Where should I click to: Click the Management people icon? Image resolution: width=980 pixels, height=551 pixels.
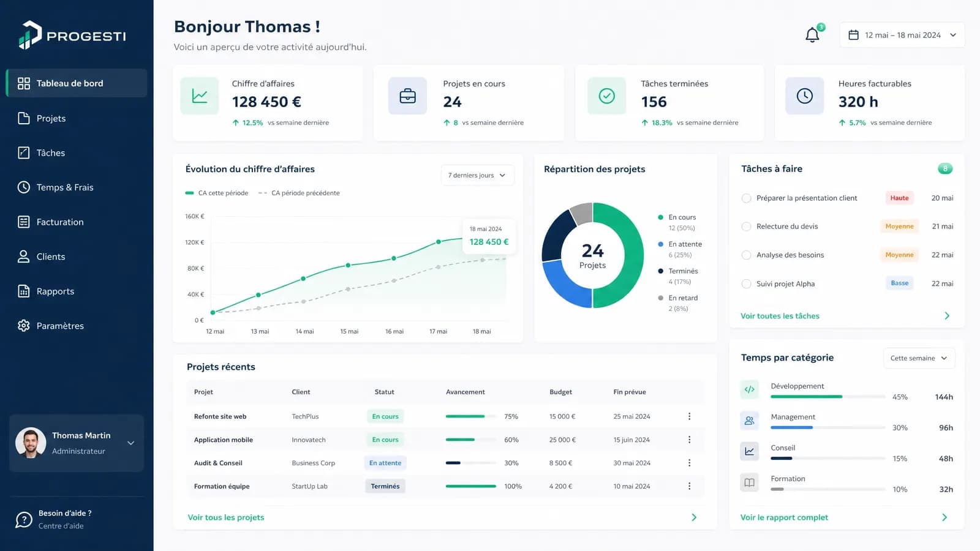(x=749, y=421)
